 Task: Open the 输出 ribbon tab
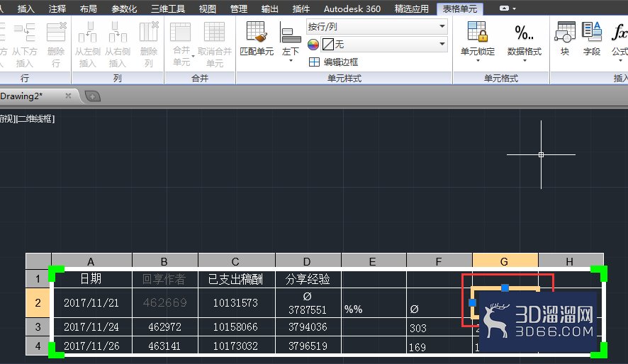pos(269,8)
